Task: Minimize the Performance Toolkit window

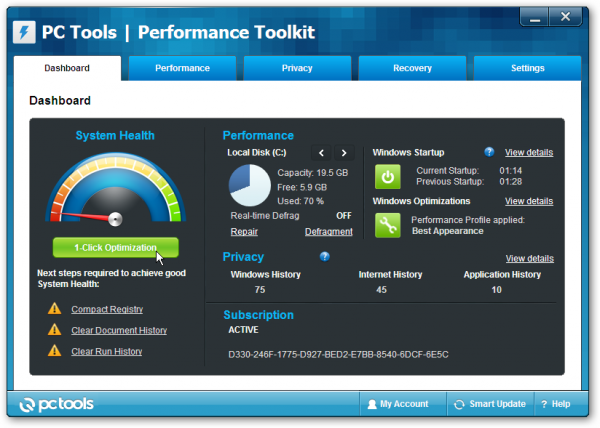Action: pos(535,17)
